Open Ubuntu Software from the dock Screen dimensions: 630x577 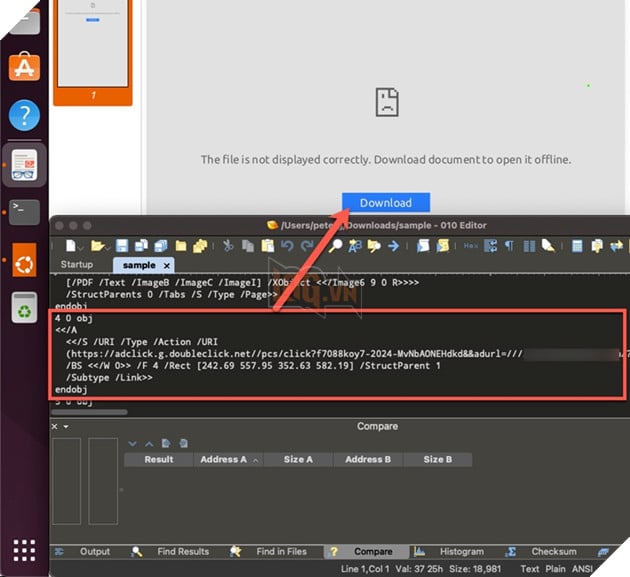(x=24, y=66)
